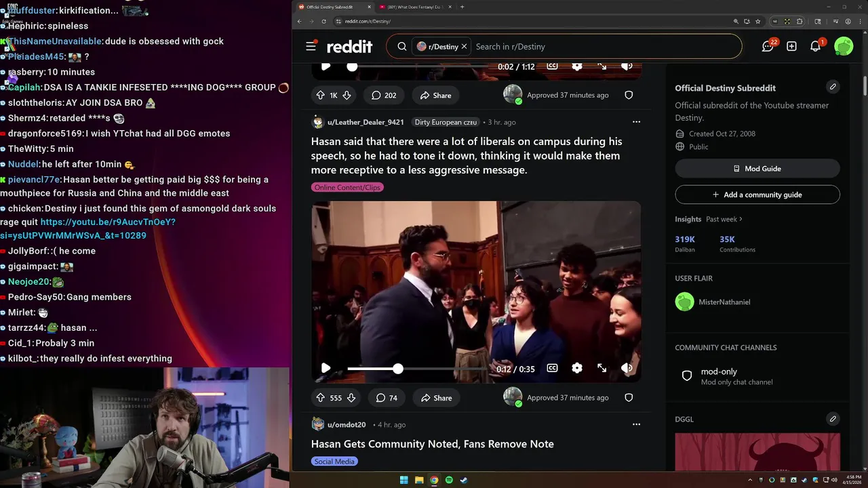The image size is (868, 488).
Task: Open the 74 comments thread
Action: 387,398
